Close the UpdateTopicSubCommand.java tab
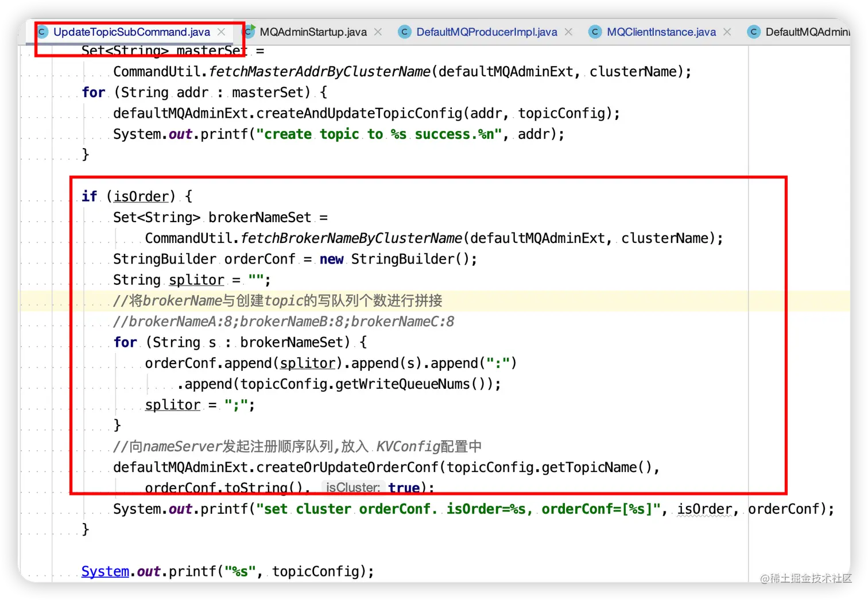 point(222,32)
